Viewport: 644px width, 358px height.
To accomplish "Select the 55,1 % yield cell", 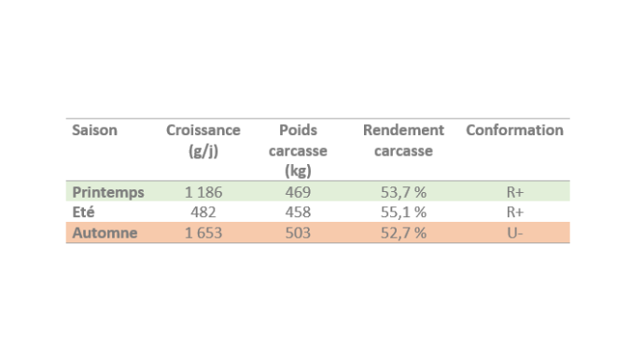I will [403, 212].
